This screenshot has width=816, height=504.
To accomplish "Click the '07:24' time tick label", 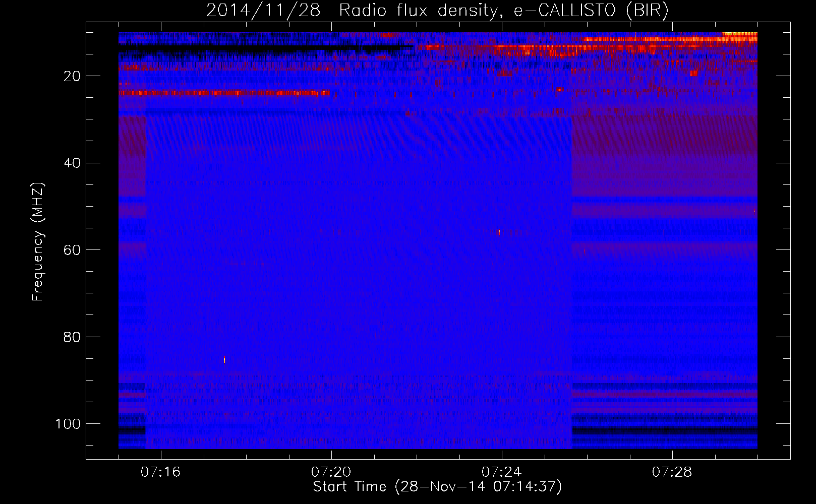I will pyautogui.click(x=501, y=472).
